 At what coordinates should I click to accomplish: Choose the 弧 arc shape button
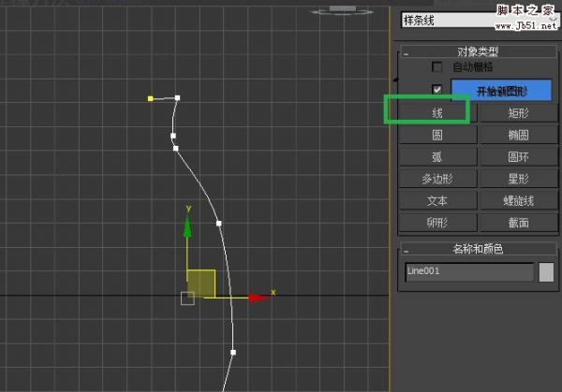point(437,157)
